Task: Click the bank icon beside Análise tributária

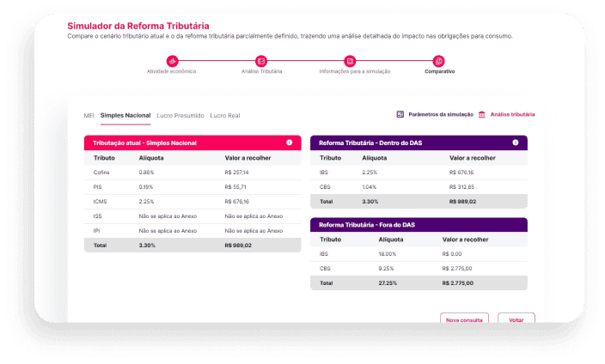Action: tap(481, 114)
